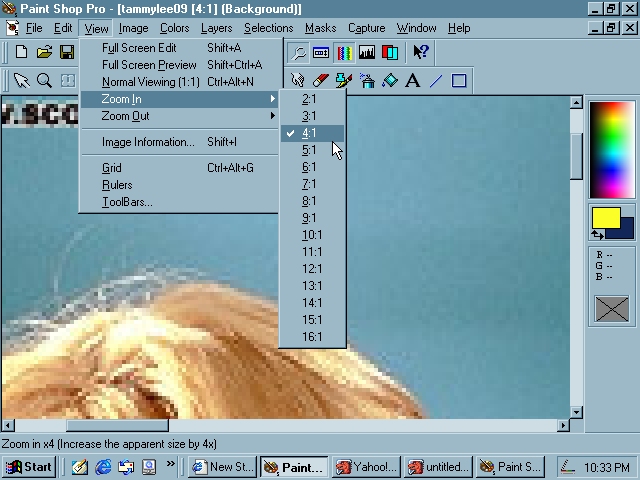Screen dimensions: 640x480
Task: Swap foreground and background colors arrow
Action: [x=597, y=235]
